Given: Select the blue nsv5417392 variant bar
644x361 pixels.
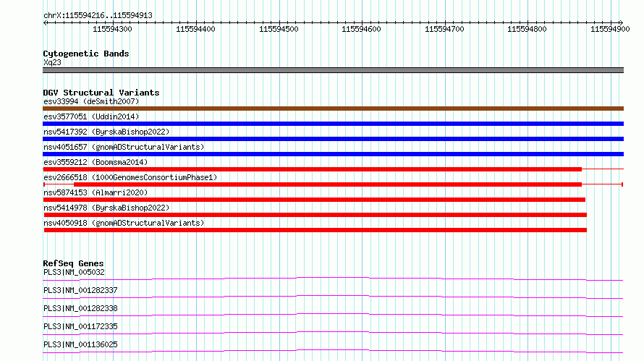Looking at the screenshot, I should point(333,139).
